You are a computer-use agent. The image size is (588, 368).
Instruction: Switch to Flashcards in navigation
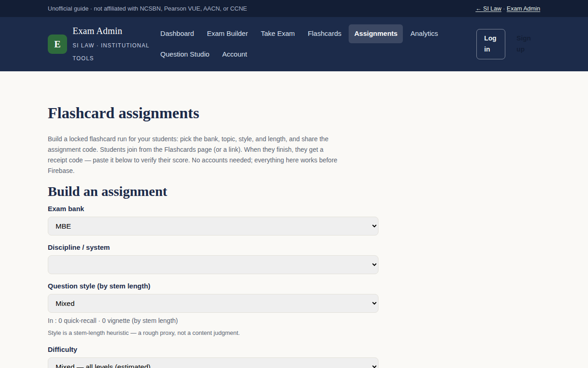tap(325, 34)
